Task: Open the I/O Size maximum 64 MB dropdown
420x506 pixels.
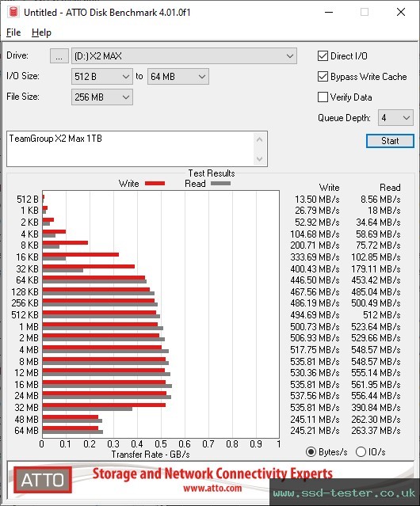Action: point(178,77)
